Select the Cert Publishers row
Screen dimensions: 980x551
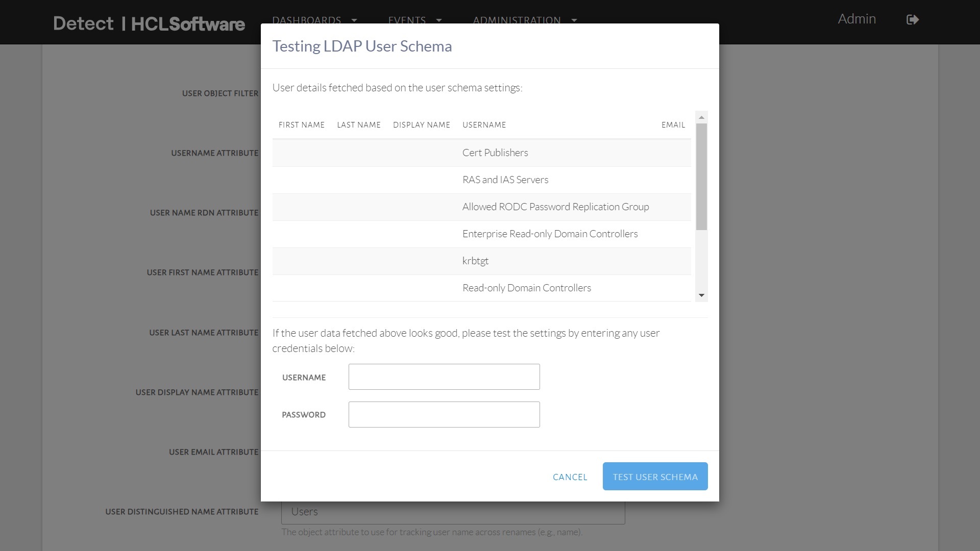pos(495,153)
